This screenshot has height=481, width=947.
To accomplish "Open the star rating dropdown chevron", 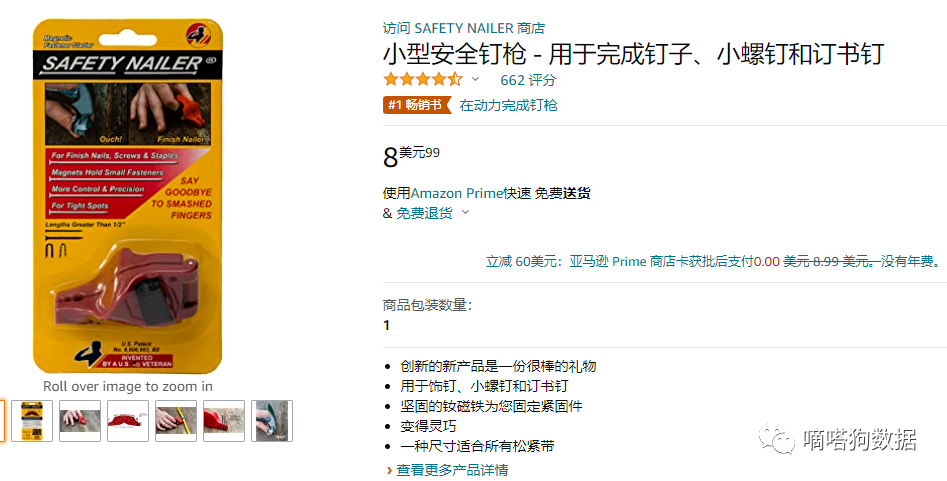I will [x=475, y=79].
